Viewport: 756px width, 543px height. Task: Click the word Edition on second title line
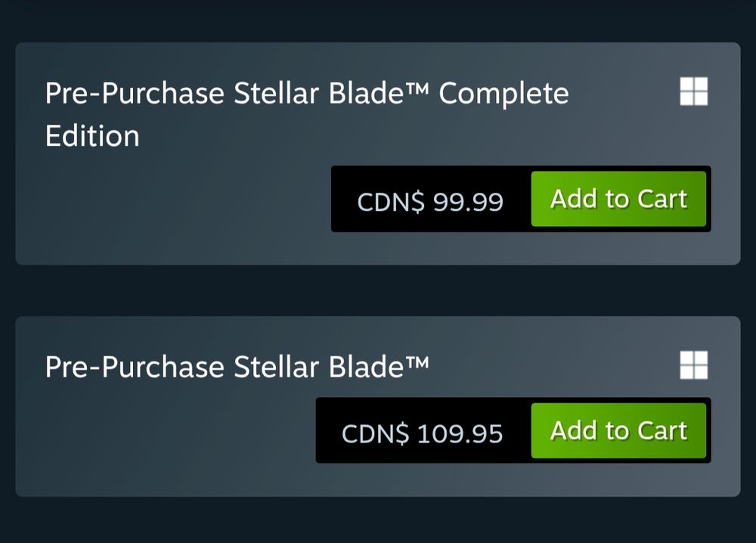[x=92, y=135]
